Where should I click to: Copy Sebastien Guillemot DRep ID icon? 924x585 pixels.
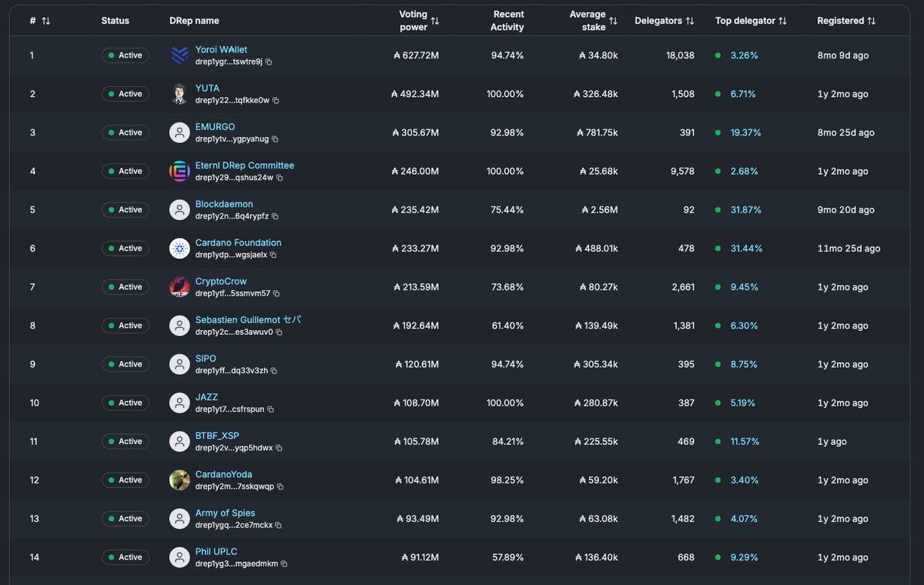[279, 333]
